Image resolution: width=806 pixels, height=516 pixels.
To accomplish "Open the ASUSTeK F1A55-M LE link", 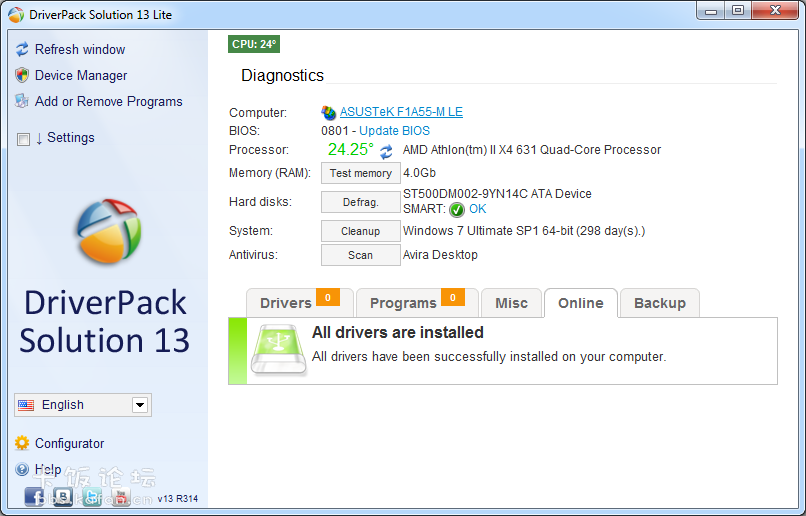I will pyautogui.click(x=401, y=112).
